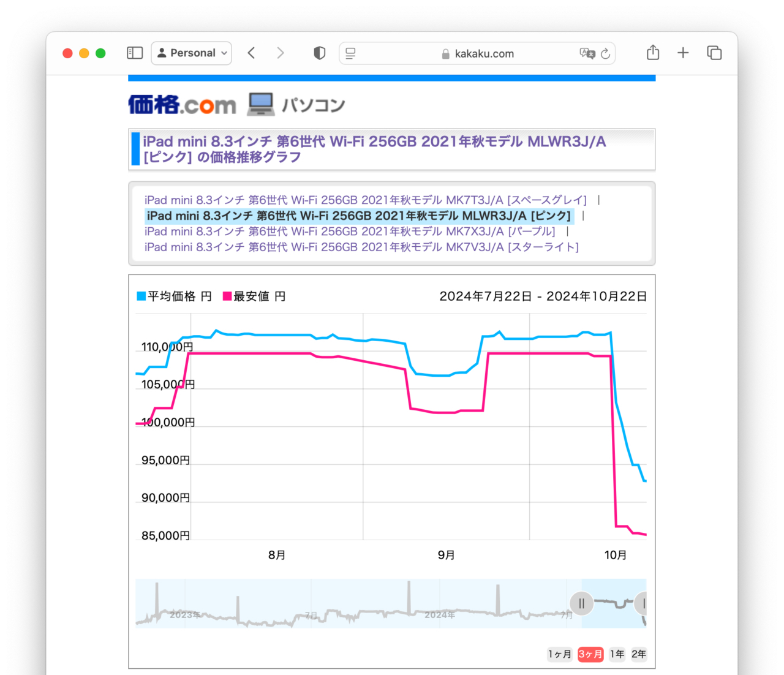The height and width of the screenshot is (675, 784).
Task: Focus the kakaku.com address field
Action: point(477,53)
